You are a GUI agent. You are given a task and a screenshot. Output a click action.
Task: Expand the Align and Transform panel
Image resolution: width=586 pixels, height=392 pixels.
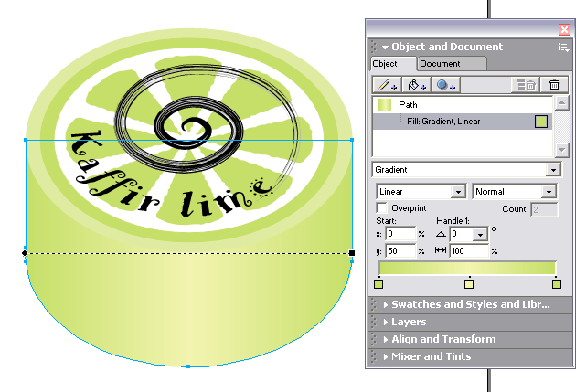coord(385,339)
